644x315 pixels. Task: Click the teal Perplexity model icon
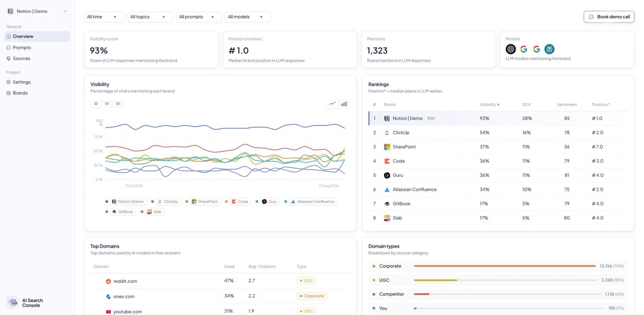click(x=549, y=49)
